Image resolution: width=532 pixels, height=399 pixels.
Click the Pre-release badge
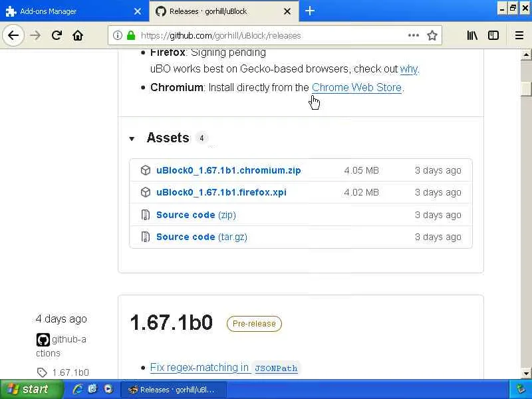click(254, 324)
